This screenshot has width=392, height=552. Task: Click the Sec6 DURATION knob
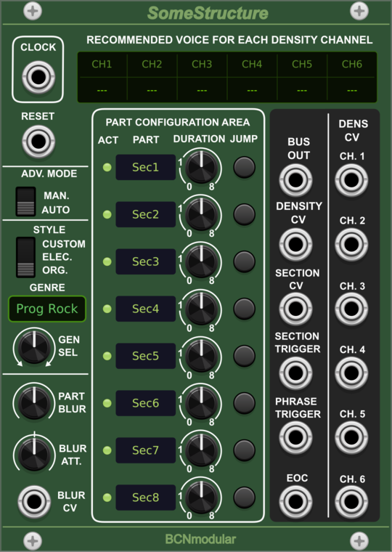click(201, 403)
